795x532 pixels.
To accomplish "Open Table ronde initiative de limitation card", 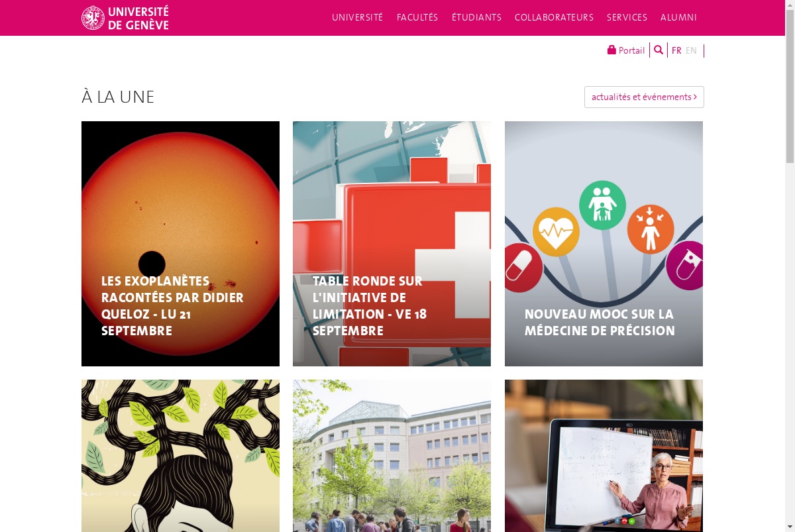I will coord(392,244).
